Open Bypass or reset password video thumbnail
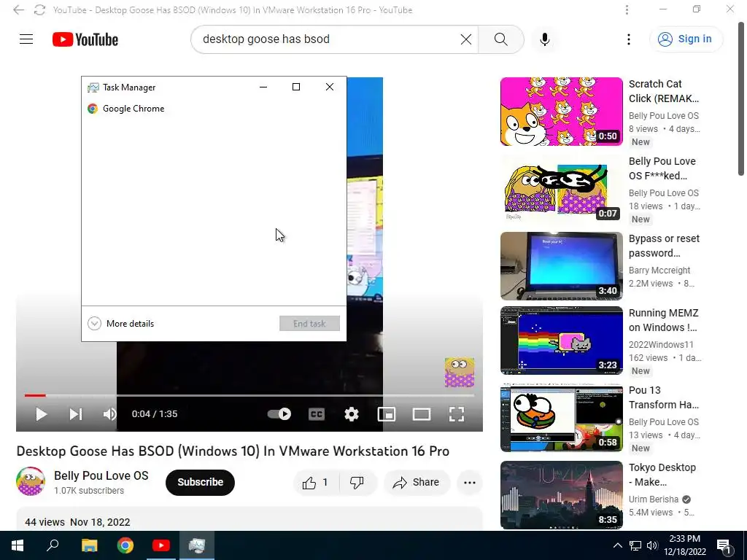747x560 pixels. (561, 265)
